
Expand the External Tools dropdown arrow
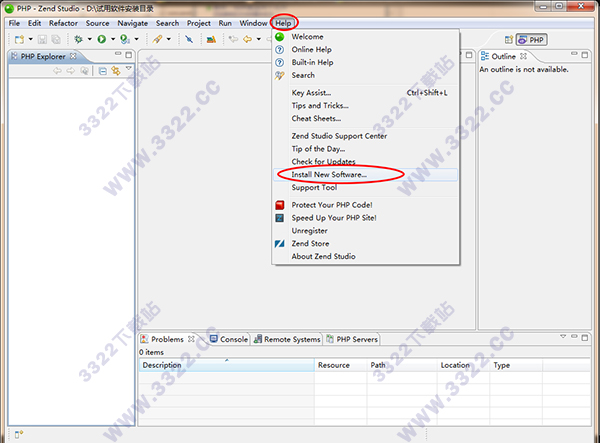point(137,39)
